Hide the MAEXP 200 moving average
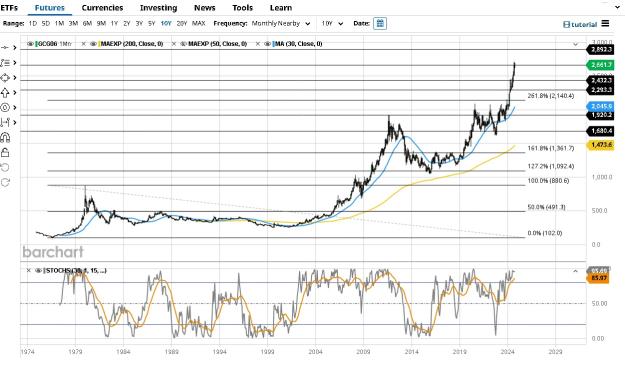This screenshot has width=625, height=368. (x=93, y=44)
